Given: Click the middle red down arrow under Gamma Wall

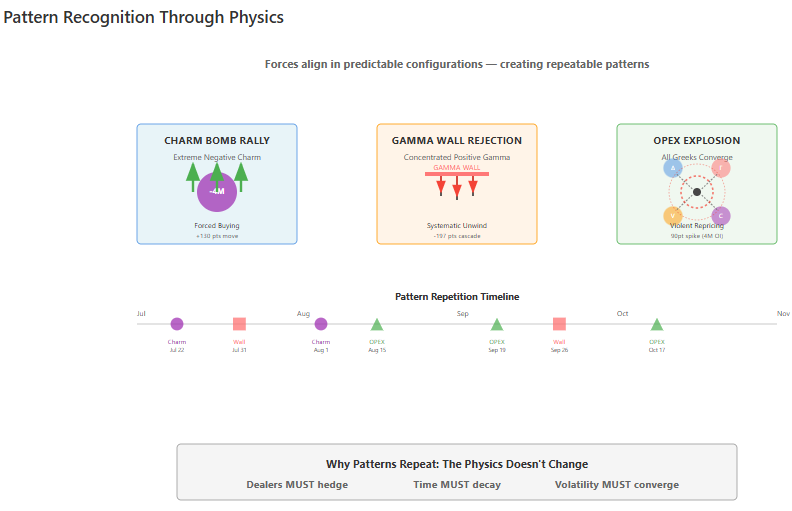Looking at the screenshot, I should [457, 189].
